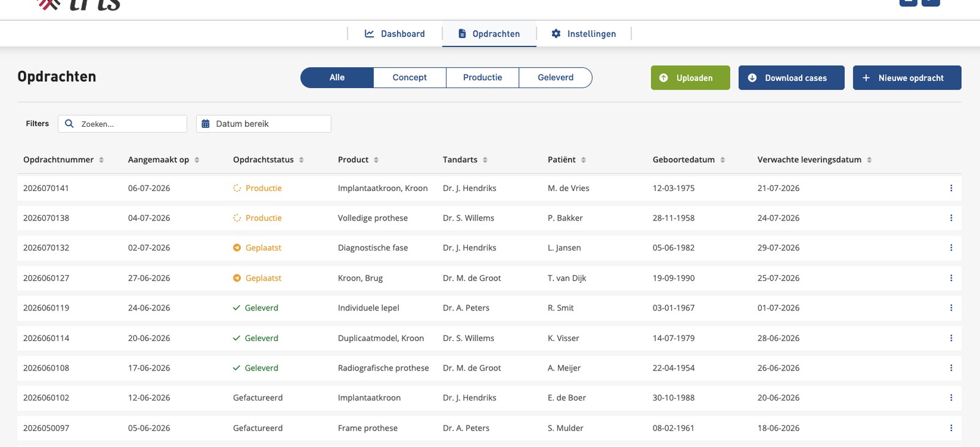The image size is (980, 447).
Task: Click product Diagnostische fase
Action: coord(373,248)
